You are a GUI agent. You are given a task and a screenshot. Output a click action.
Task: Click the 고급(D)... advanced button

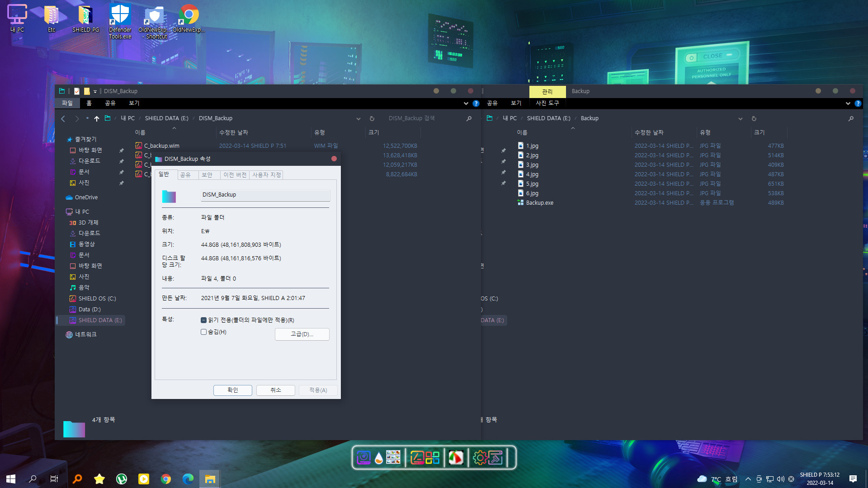(302, 334)
